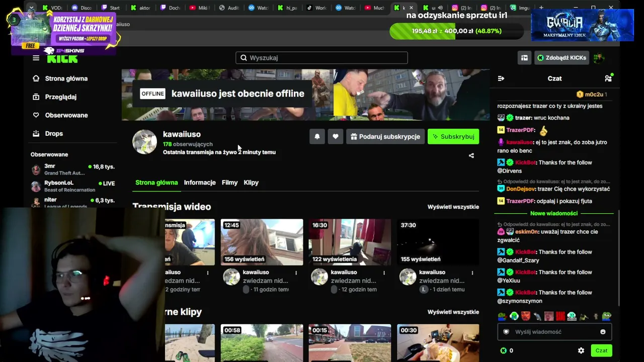Click the KICK logo

(62, 58)
